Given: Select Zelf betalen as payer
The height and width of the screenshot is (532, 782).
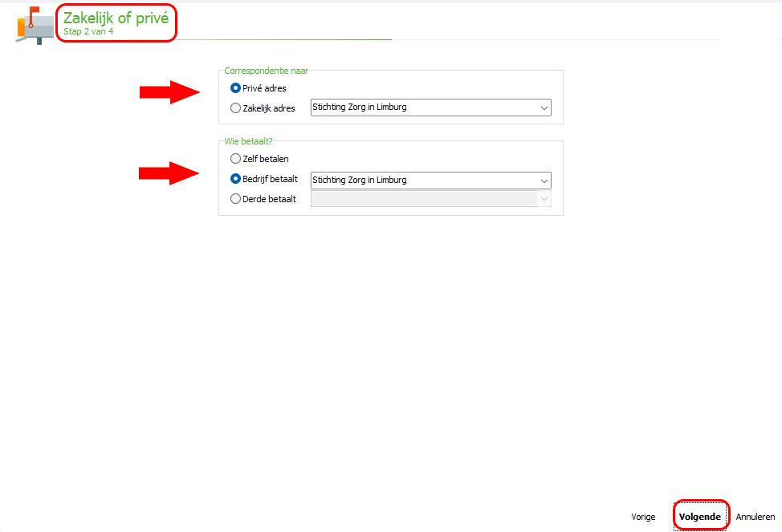Looking at the screenshot, I should coord(235,159).
